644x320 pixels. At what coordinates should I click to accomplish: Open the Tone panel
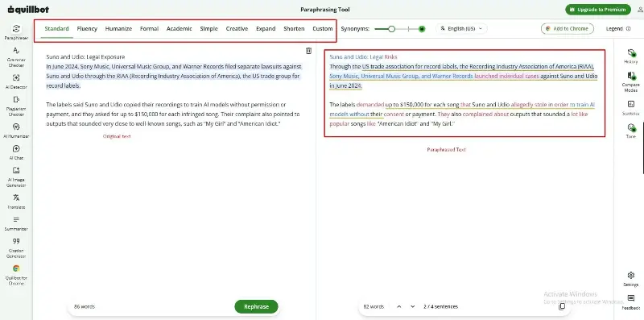click(631, 131)
